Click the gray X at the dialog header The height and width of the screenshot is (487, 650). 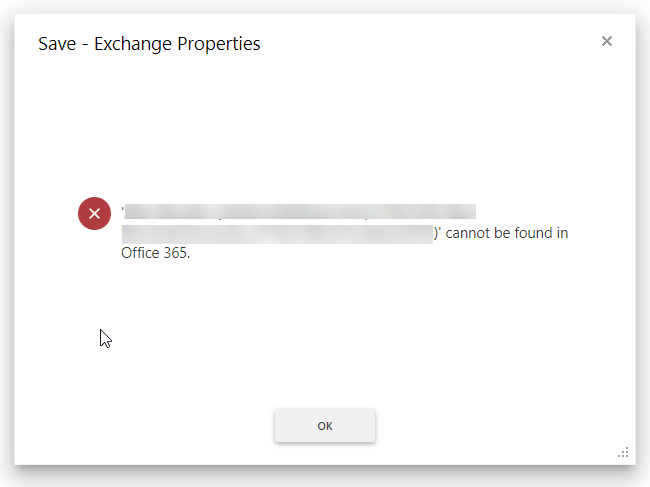[607, 41]
